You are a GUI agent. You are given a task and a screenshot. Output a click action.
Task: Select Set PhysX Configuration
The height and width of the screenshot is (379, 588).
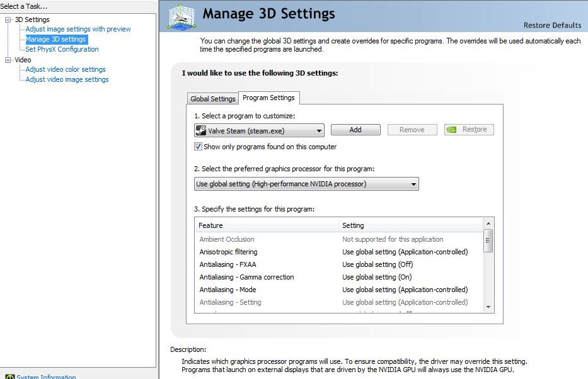pyautogui.click(x=62, y=49)
